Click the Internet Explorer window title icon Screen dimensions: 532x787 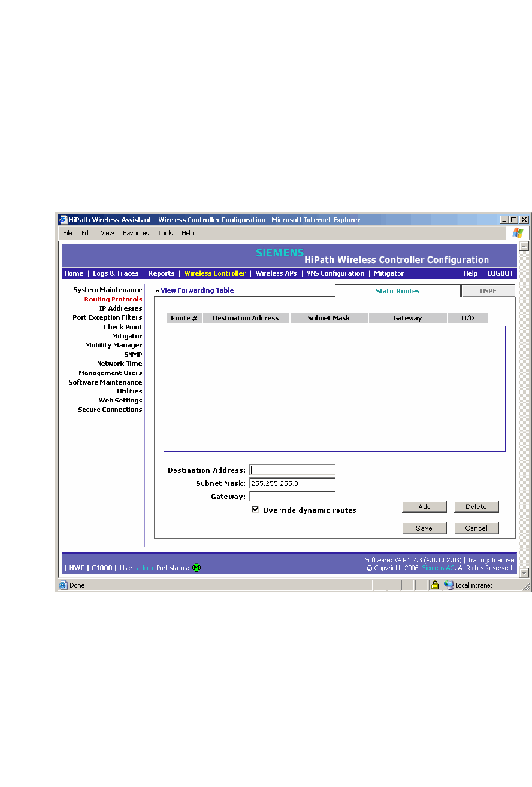63,220
